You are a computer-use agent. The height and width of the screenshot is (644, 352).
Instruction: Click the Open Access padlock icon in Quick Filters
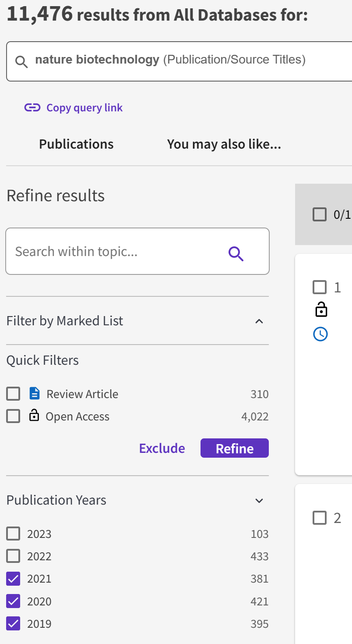34,416
